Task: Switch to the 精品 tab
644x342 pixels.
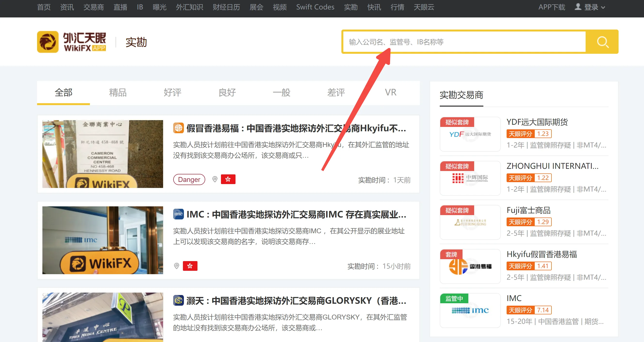Action: (x=118, y=93)
